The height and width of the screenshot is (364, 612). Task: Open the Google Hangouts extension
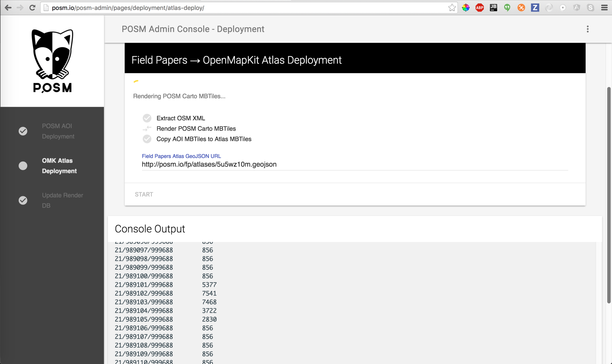pos(507,8)
